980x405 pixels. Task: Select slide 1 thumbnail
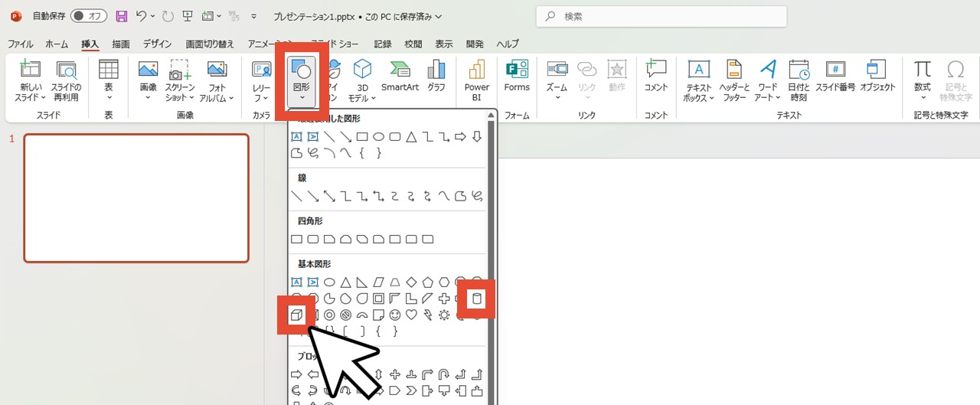(136, 198)
